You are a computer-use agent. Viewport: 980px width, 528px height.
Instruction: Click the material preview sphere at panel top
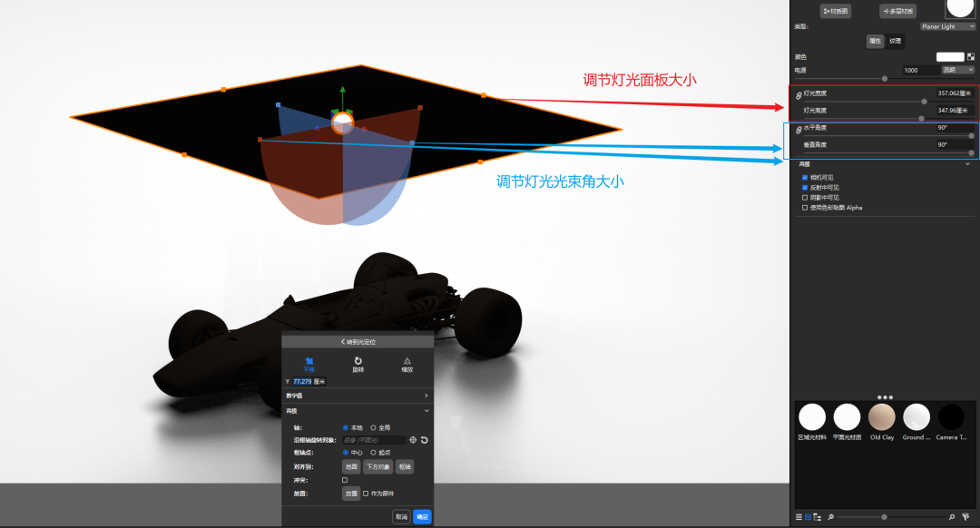click(x=959, y=7)
